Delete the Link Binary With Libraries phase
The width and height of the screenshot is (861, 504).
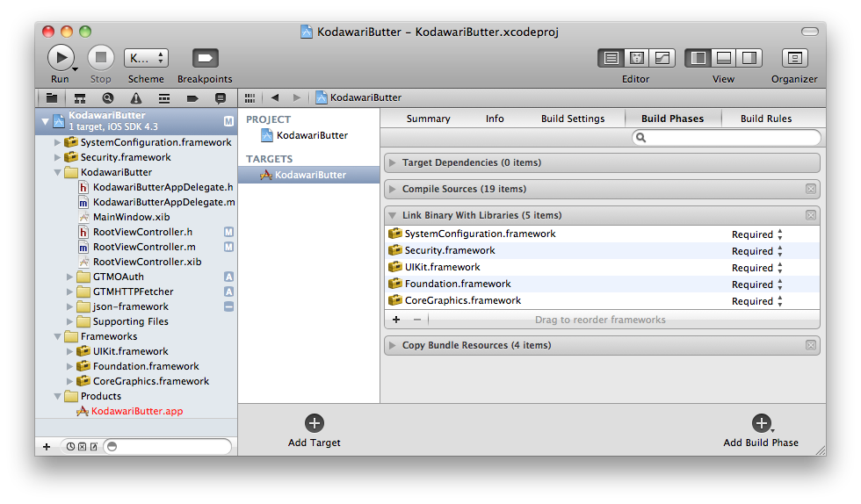810,215
